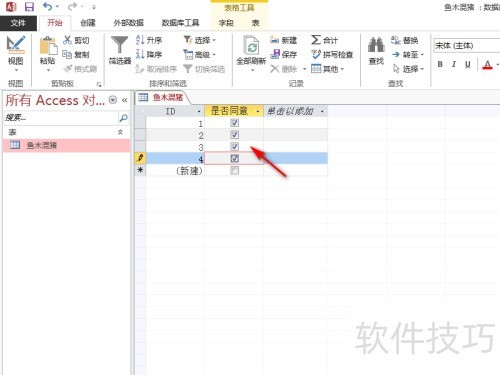Open the Other (其他) records dropdown

[327, 69]
